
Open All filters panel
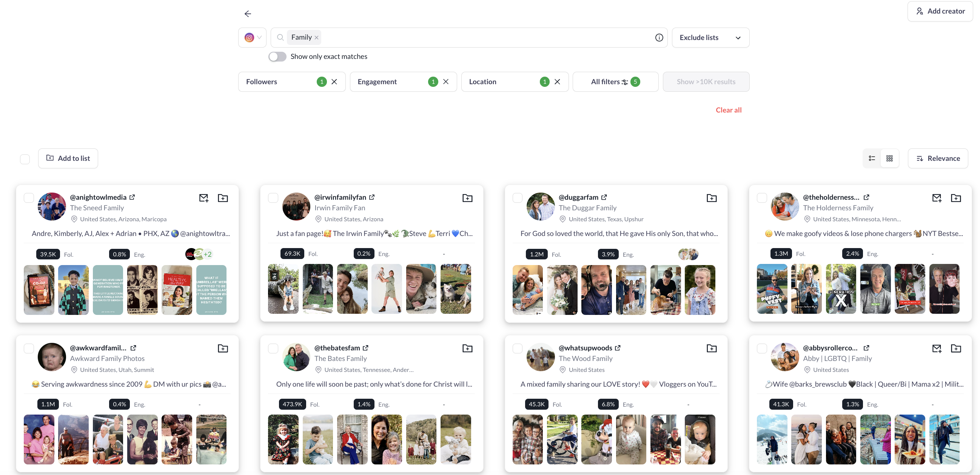point(615,82)
